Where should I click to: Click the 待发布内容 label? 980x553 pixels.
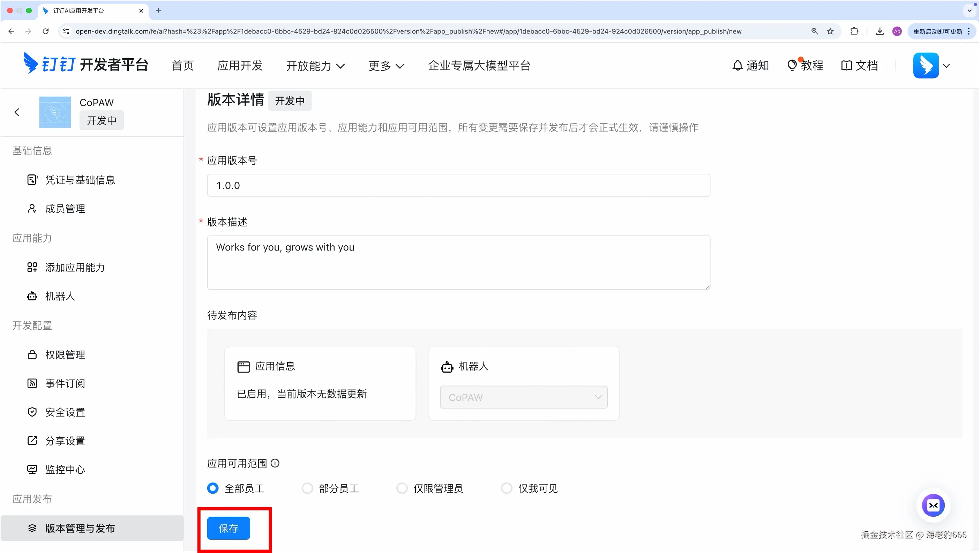232,315
